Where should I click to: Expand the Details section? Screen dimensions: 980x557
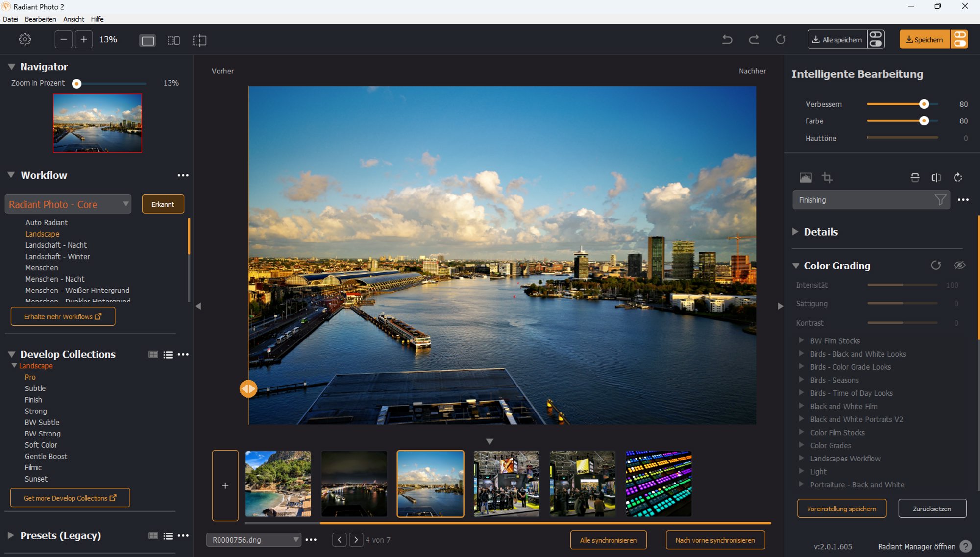click(795, 232)
